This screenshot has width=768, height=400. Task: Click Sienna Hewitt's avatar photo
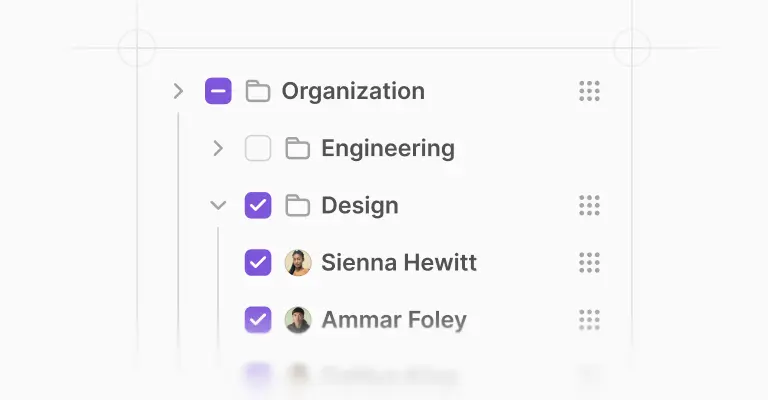pyautogui.click(x=297, y=263)
